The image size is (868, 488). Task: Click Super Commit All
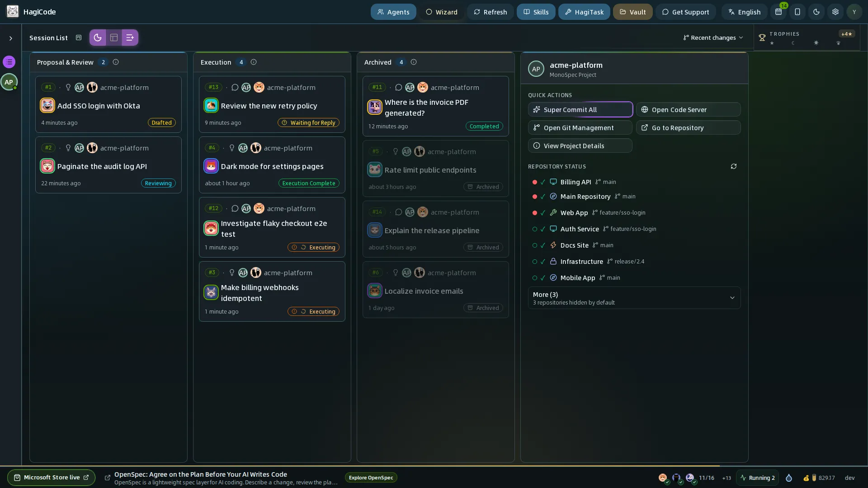tap(580, 109)
